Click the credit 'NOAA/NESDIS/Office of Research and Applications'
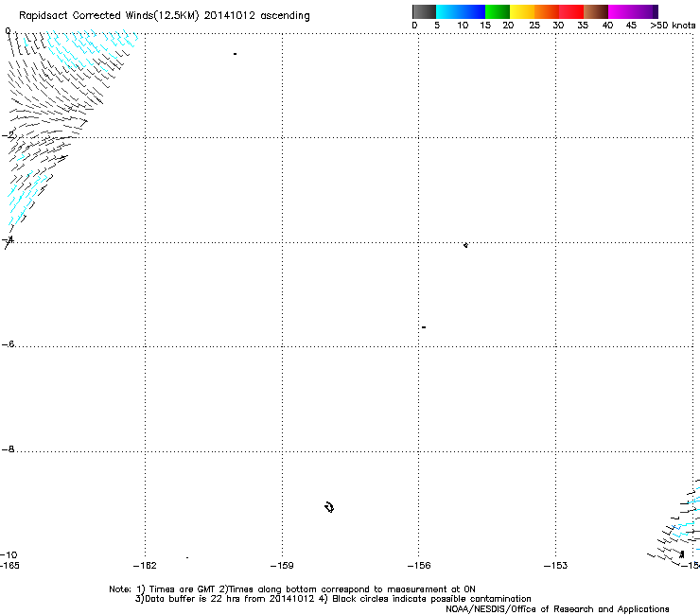The image size is (700, 615). click(x=557, y=609)
